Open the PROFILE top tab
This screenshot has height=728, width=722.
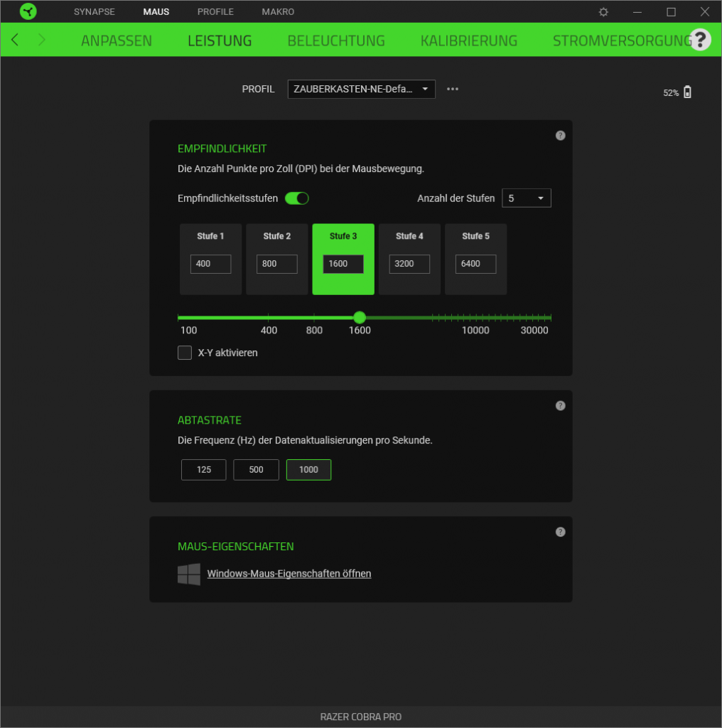(x=215, y=11)
